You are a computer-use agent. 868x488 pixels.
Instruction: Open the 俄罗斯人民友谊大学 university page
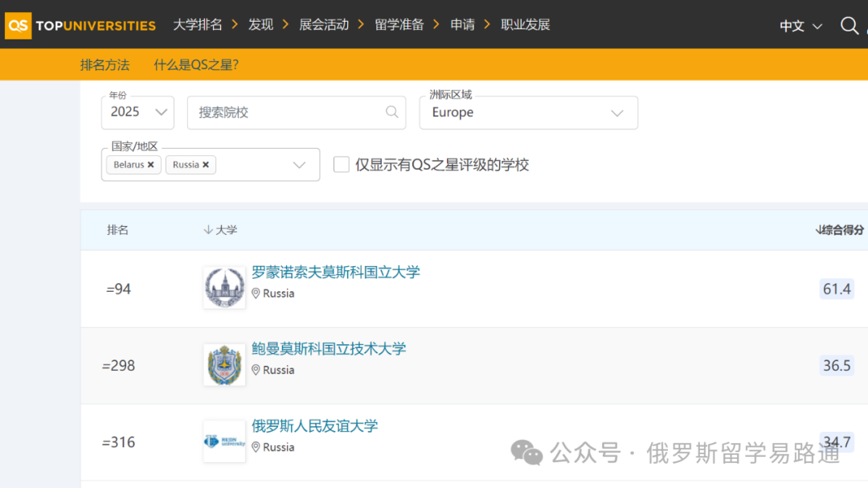314,425
